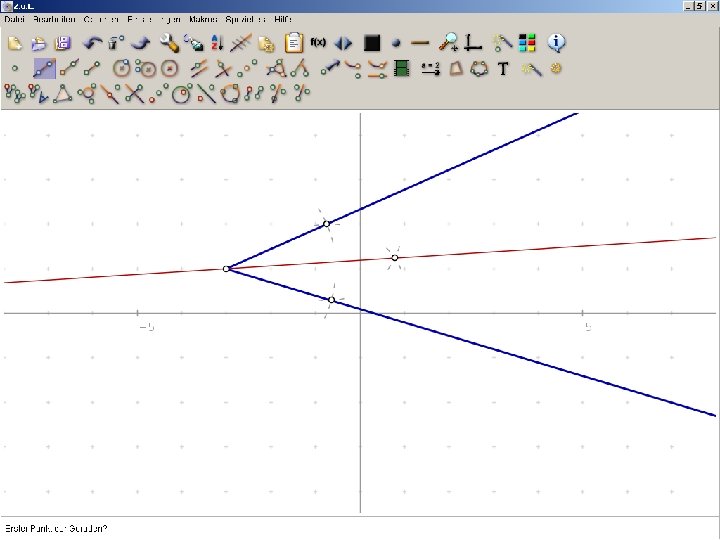Image resolution: width=720 pixels, height=540 pixels.
Task: Change the point style dot icon
Action: tap(396, 44)
